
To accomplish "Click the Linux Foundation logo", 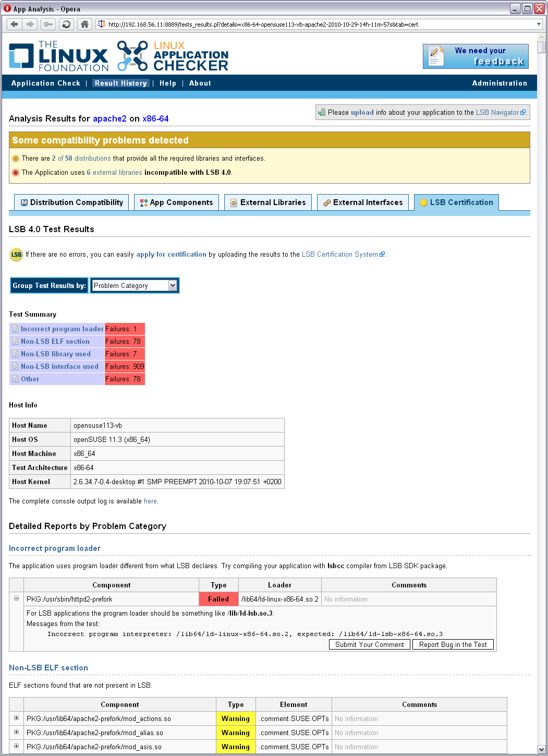I will point(58,56).
